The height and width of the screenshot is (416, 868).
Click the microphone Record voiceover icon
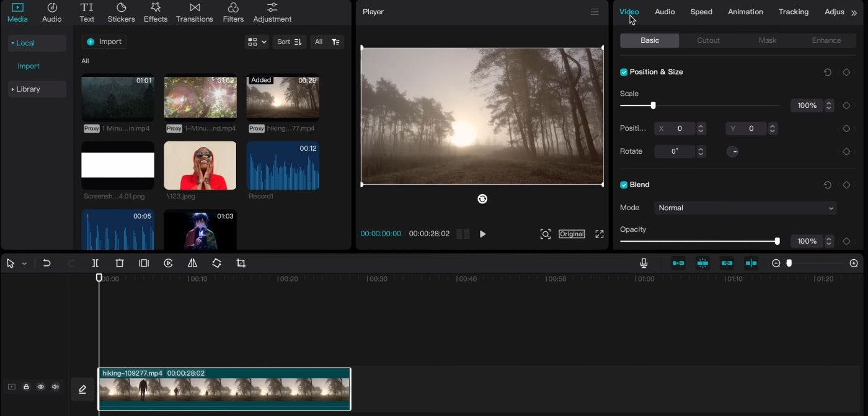click(644, 263)
